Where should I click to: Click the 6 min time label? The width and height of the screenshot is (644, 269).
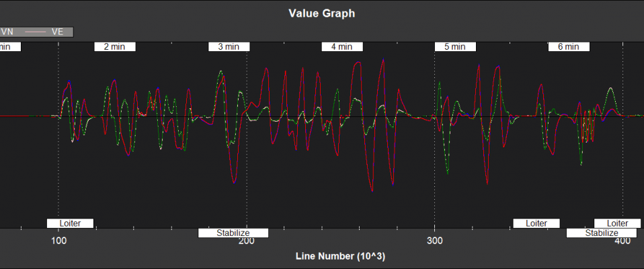[569, 47]
